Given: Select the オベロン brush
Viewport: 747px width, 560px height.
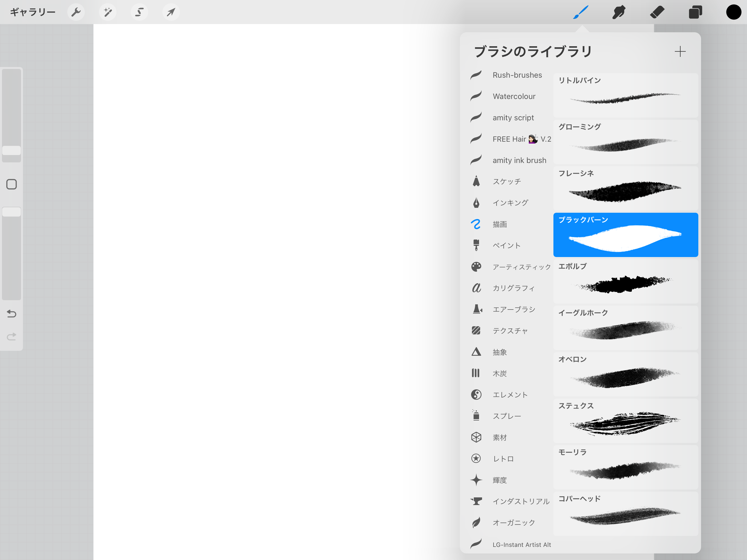Looking at the screenshot, I should click(x=625, y=374).
